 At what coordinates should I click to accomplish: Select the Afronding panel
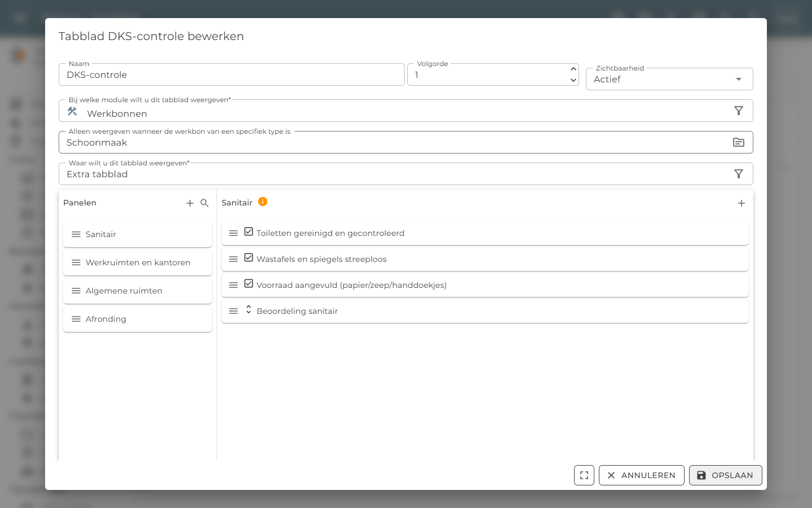click(x=138, y=319)
